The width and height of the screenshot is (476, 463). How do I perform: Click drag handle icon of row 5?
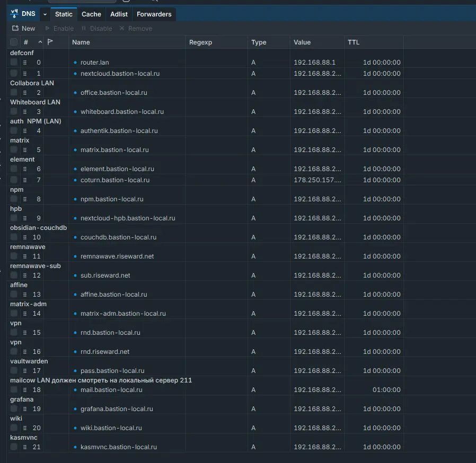point(25,150)
